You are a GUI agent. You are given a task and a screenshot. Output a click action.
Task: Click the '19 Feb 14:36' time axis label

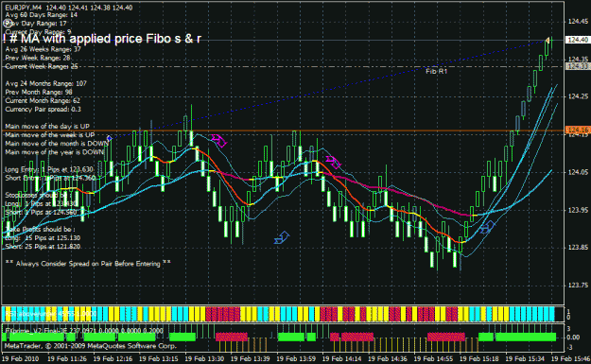click(x=388, y=358)
